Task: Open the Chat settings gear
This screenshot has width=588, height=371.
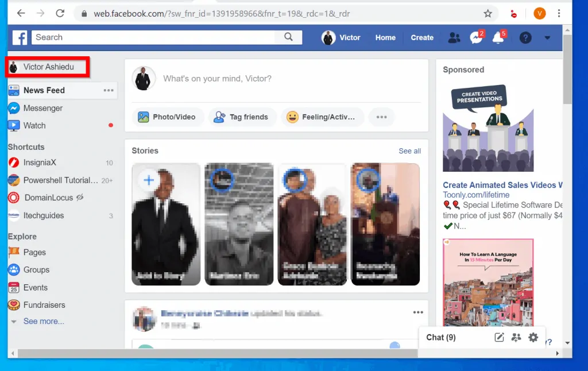Action: point(533,338)
